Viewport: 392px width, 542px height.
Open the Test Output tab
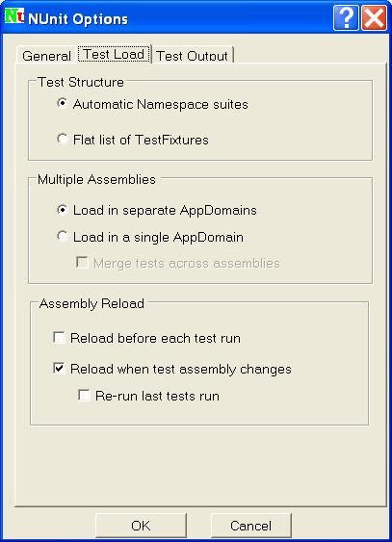[193, 56]
